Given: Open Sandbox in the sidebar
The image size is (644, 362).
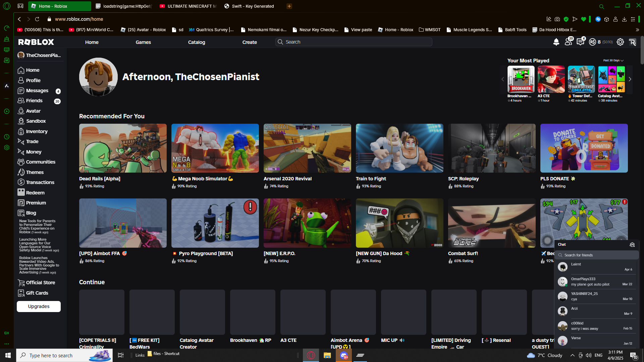Looking at the screenshot, I should point(36,121).
